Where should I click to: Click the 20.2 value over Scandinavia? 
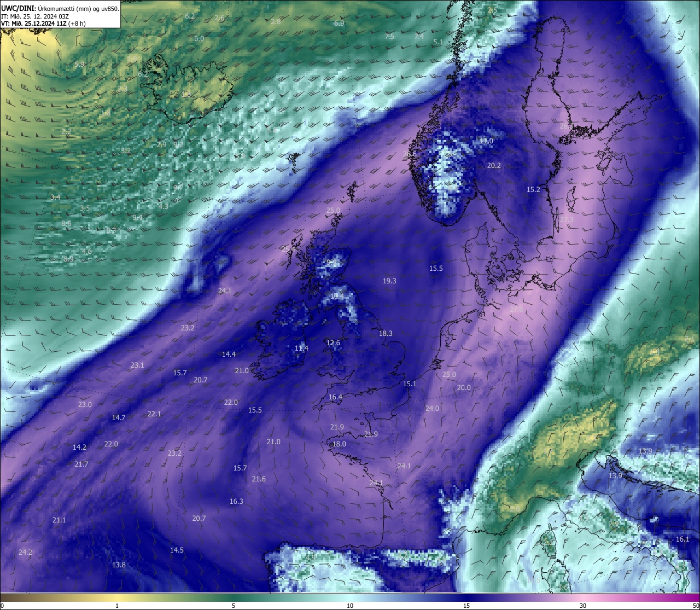494,165
